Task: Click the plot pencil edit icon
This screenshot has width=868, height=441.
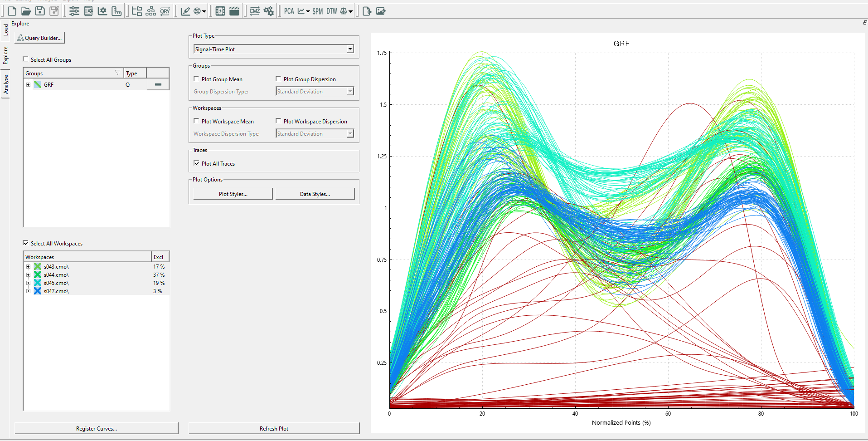Action: 185,11
